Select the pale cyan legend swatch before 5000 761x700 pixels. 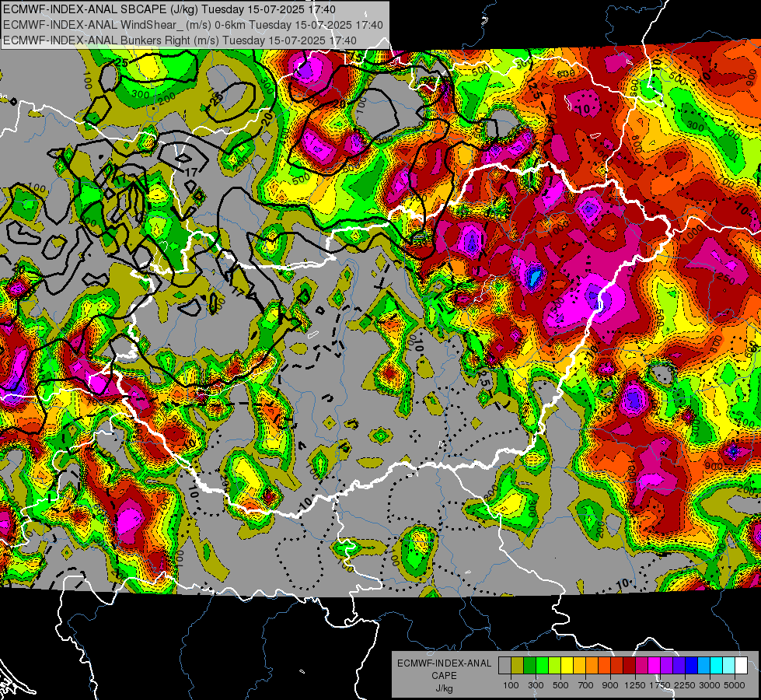point(728,665)
